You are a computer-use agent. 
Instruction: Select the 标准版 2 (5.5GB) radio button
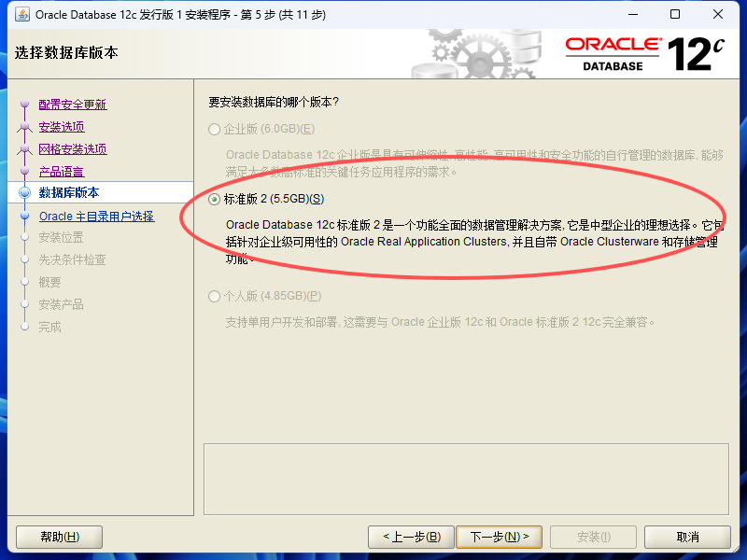coord(215,199)
